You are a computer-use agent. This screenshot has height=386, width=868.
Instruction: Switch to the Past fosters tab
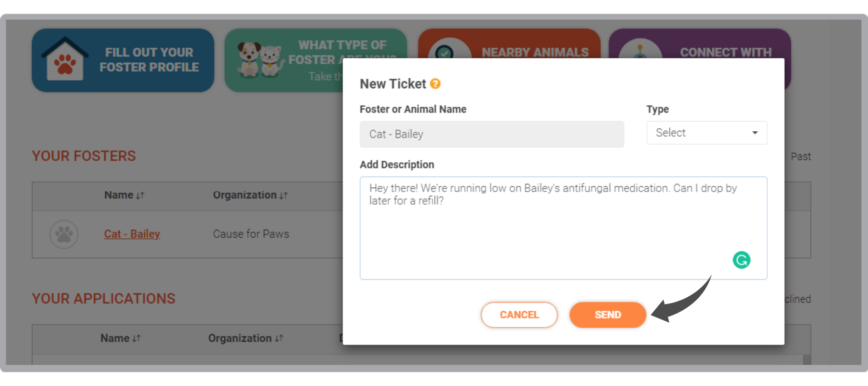point(800,156)
